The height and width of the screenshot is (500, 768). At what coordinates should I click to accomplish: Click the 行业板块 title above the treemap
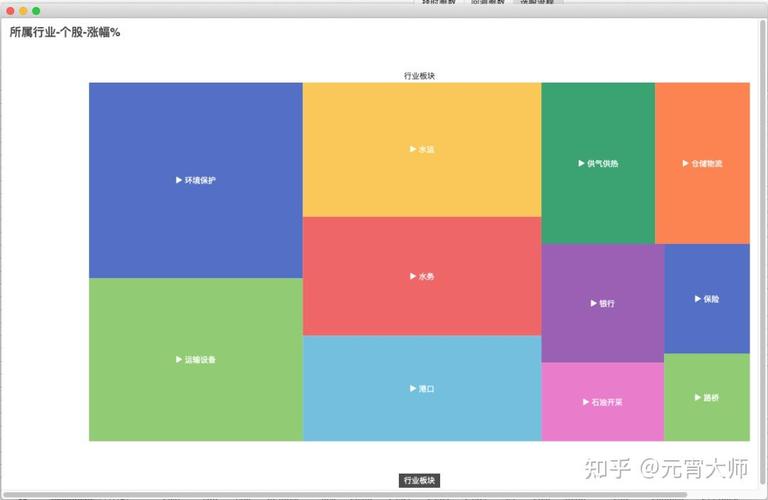(x=419, y=75)
